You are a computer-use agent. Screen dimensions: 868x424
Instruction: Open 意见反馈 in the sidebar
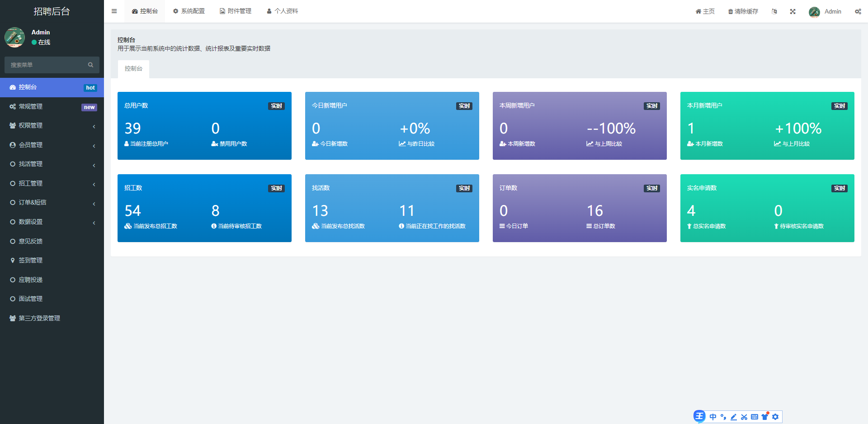click(x=52, y=241)
